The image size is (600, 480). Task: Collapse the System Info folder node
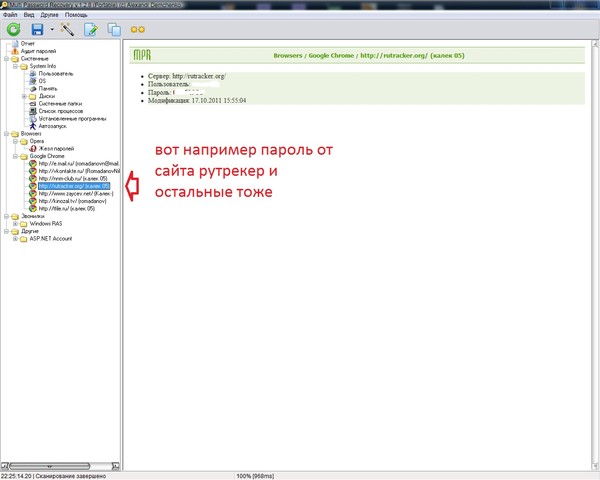15,66
